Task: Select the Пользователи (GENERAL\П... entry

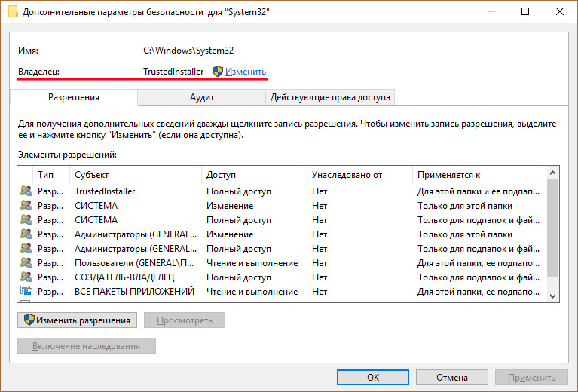Action: tap(135, 263)
